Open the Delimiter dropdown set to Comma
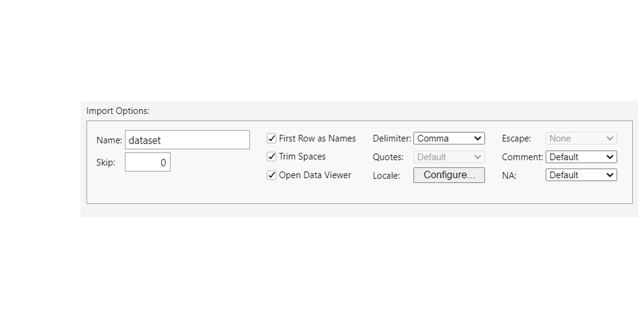 click(x=449, y=138)
